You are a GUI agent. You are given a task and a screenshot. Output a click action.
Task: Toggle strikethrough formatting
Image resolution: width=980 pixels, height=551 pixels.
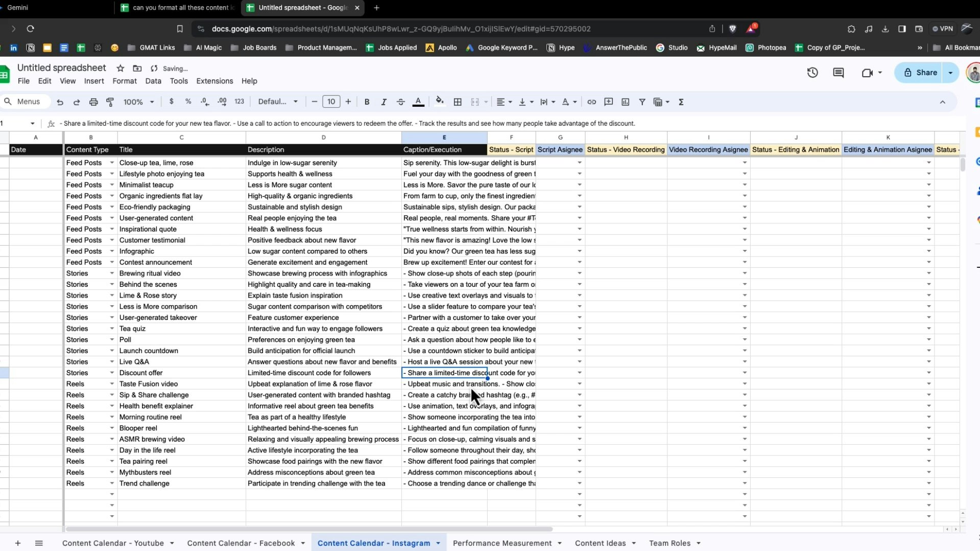pyautogui.click(x=400, y=102)
